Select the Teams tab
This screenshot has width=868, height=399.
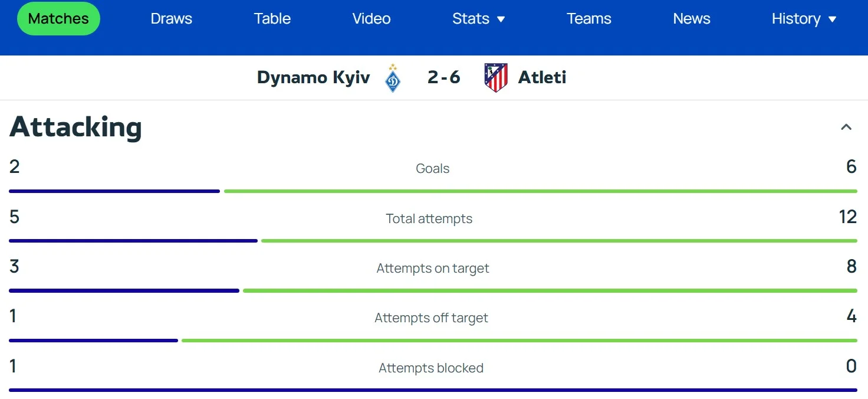(x=588, y=19)
